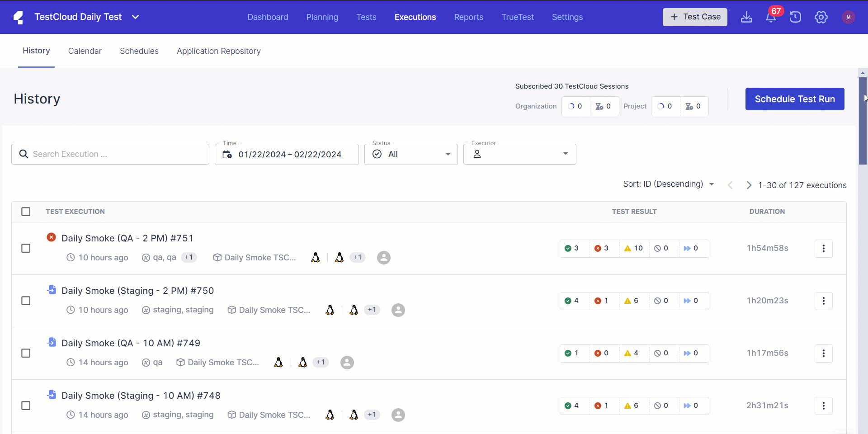Image resolution: width=868 pixels, height=434 pixels.
Task: Switch to the Schedules tab
Action: click(139, 51)
